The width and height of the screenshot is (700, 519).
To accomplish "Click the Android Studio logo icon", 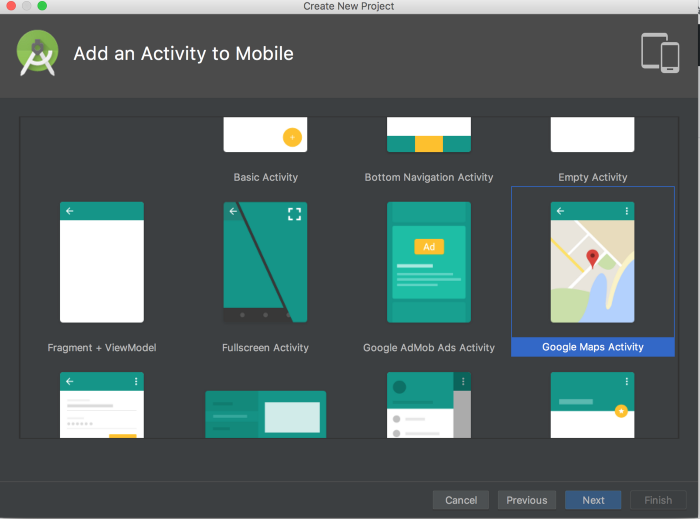I will coord(37,53).
